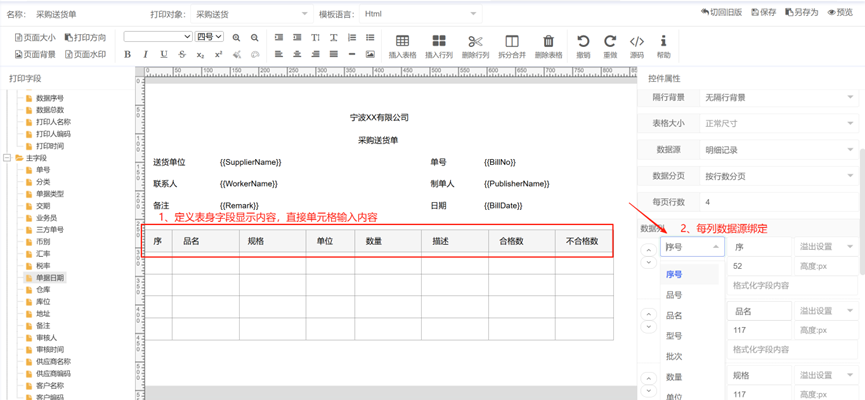Click the 插入表格 insert table icon

click(x=402, y=41)
